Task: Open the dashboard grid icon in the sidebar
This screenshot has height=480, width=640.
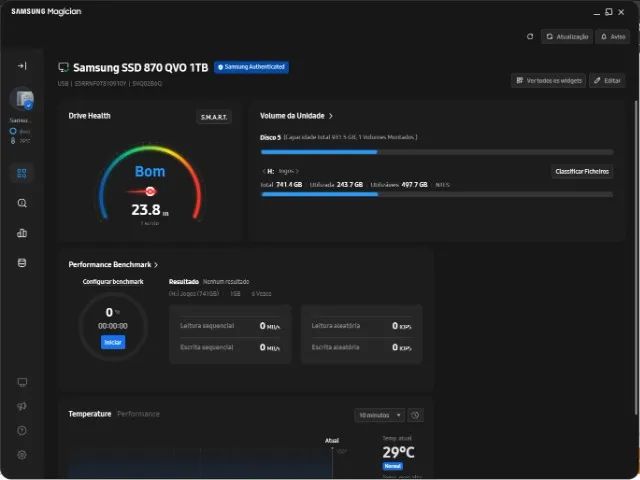Action: point(22,173)
